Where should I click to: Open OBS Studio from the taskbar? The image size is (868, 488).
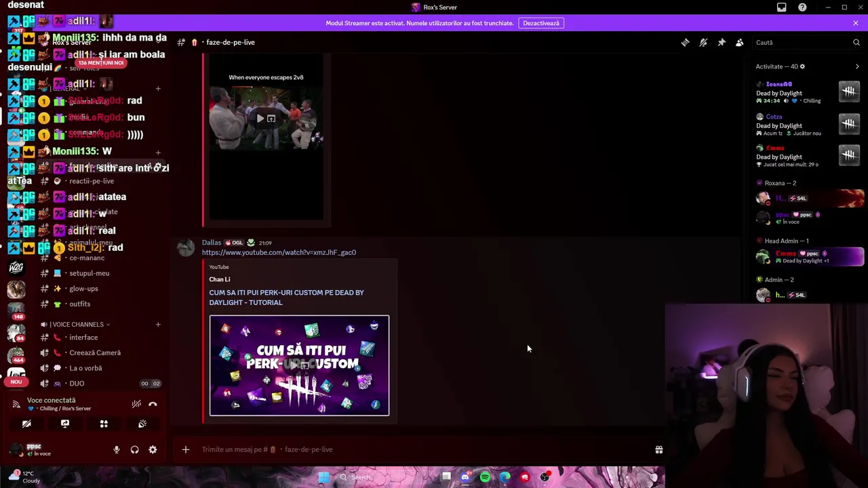(x=545, y=477)
